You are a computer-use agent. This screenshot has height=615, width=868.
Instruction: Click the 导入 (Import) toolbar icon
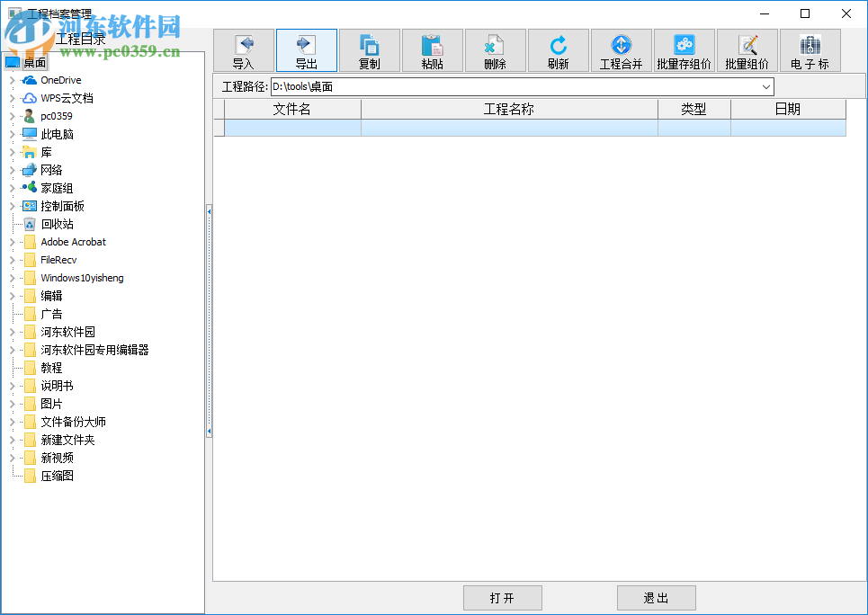[242, 50]
